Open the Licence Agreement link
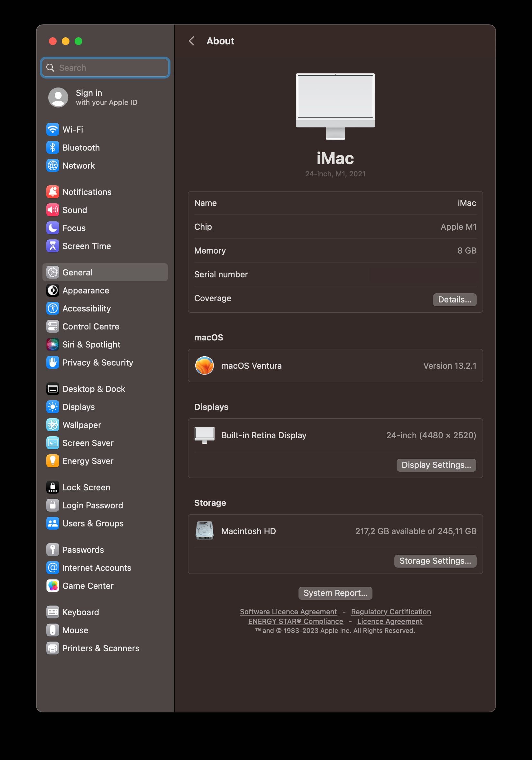Image resolution: width=532 pixels, height=760 pixels. [390, 621]
